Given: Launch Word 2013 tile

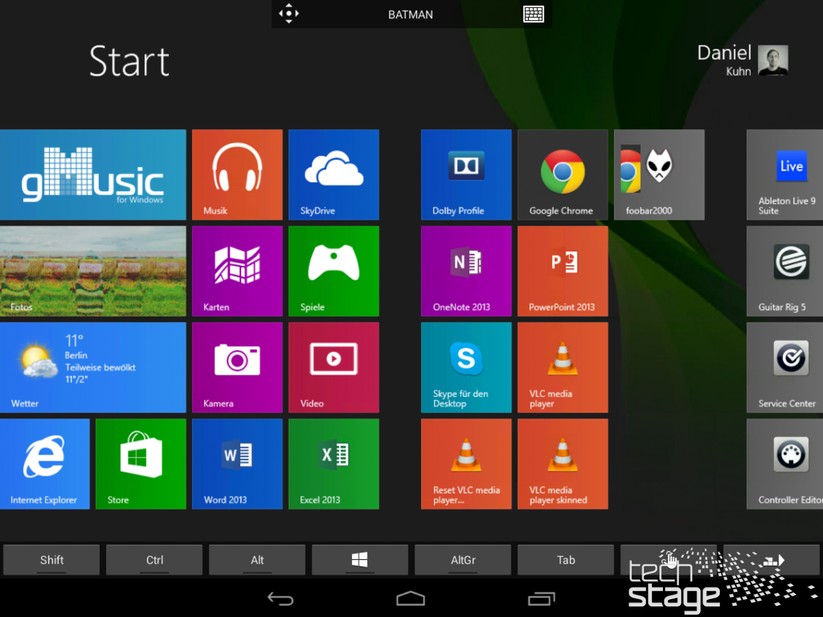Looking at the screenshot, I should click(x=237, y=464).
